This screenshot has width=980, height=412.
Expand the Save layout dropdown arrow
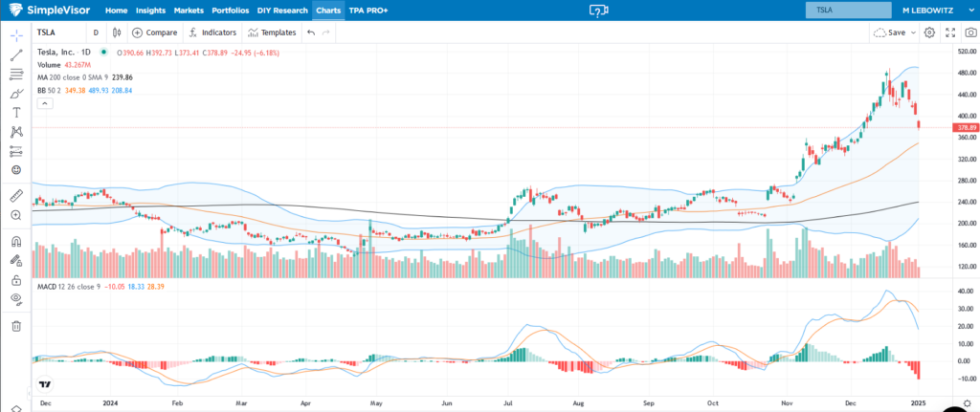click(913, 33)
